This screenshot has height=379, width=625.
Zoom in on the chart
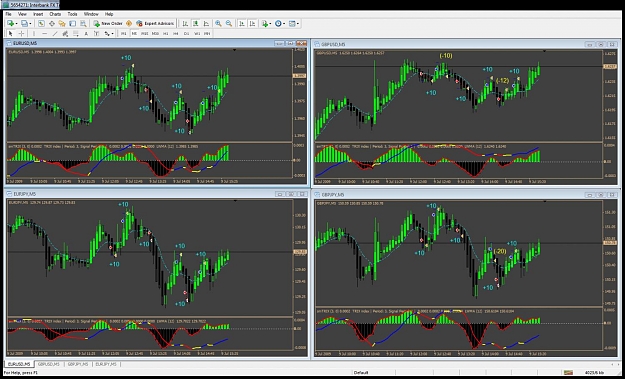pyautogui.click(x=218, y=24)
